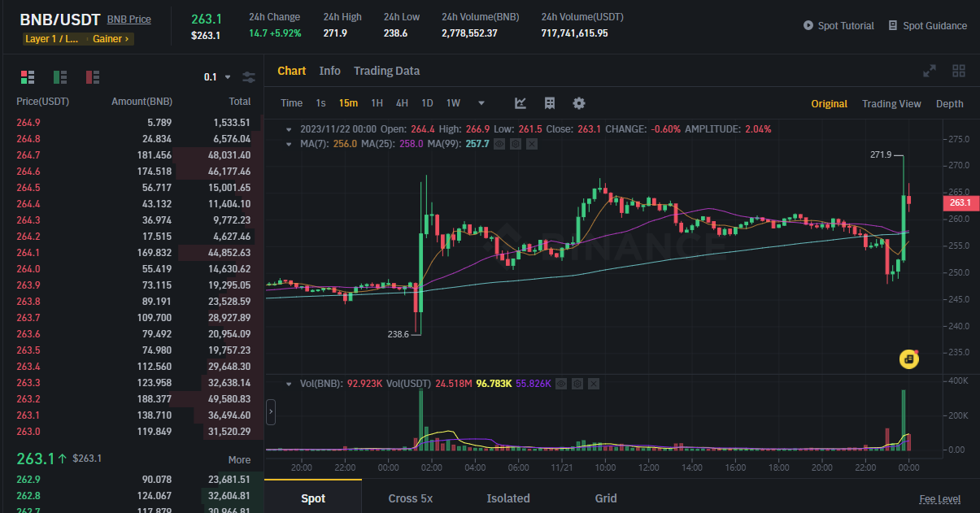Expand chart to full screen

(930, 71)
